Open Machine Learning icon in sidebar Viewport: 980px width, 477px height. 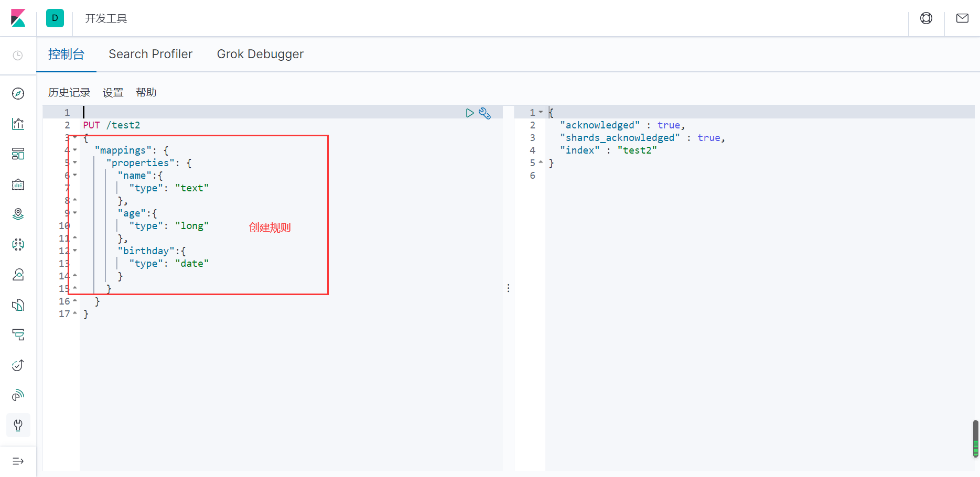18,244
